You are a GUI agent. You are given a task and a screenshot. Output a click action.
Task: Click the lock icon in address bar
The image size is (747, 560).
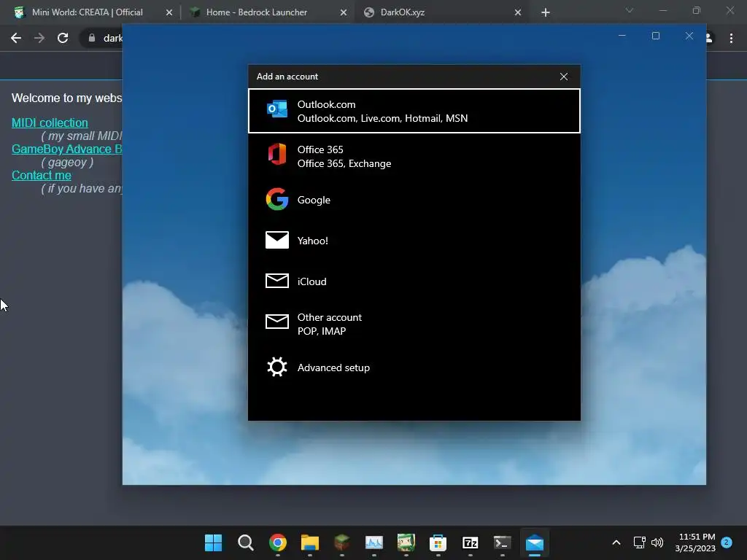tap(92, 38)
